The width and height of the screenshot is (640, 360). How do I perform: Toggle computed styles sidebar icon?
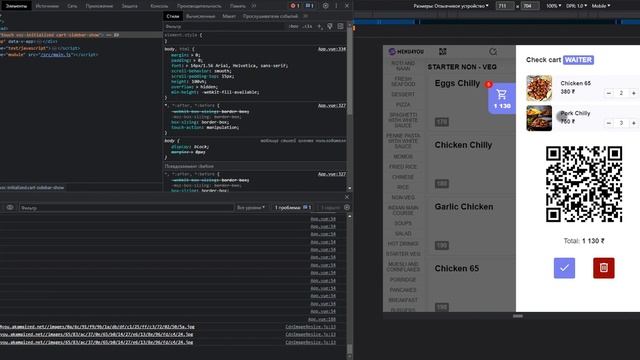tap(340, 27)
